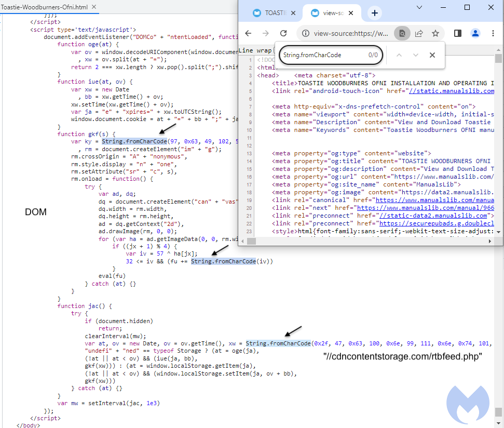504x428 pixels.
Task: Select the view-source browser tab
Action: click(332, 13)
